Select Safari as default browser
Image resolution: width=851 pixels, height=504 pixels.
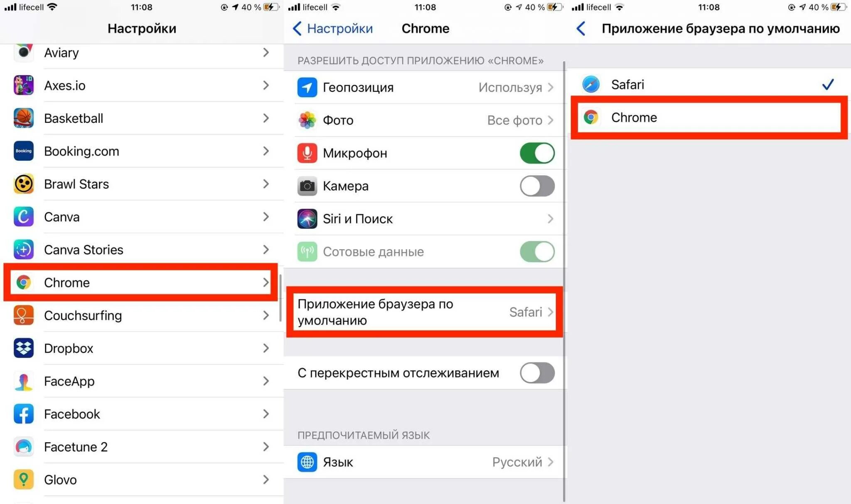coord(708,84)
